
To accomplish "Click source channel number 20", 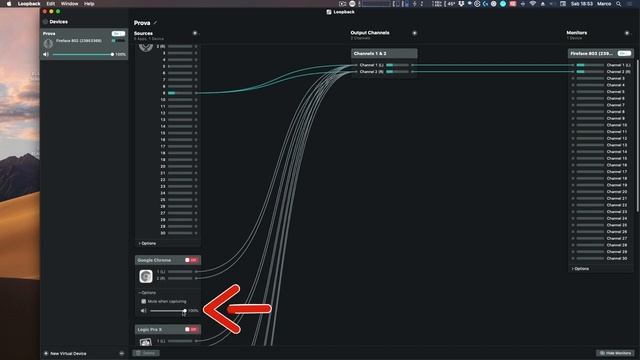I will click(163, 167).
